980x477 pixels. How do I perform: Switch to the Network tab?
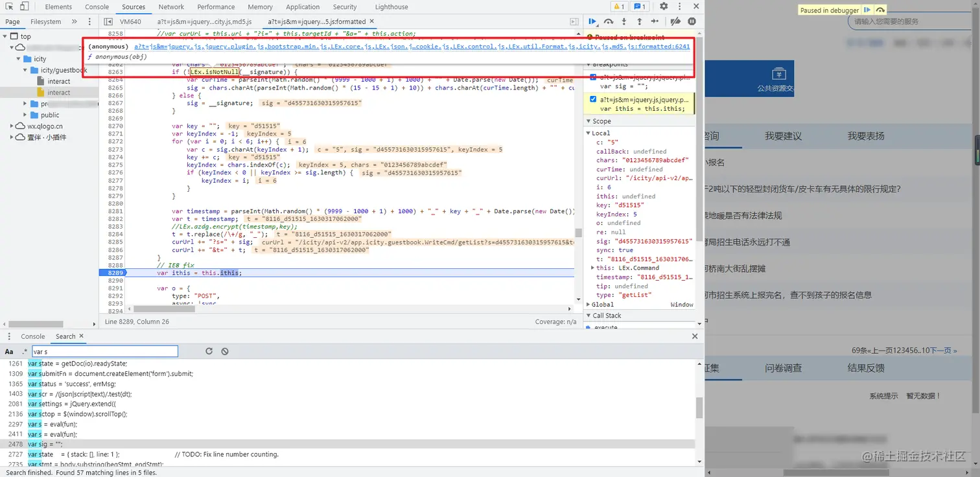point(171,7)
